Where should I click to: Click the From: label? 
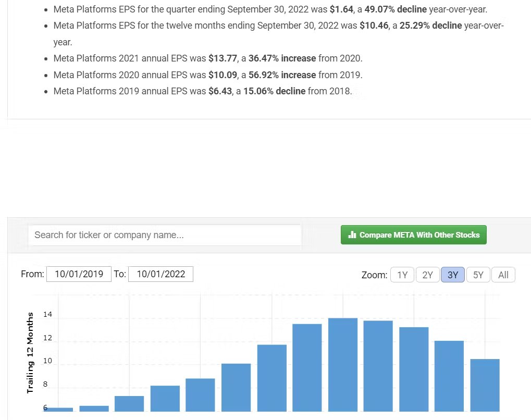click(x=32, y=274)
